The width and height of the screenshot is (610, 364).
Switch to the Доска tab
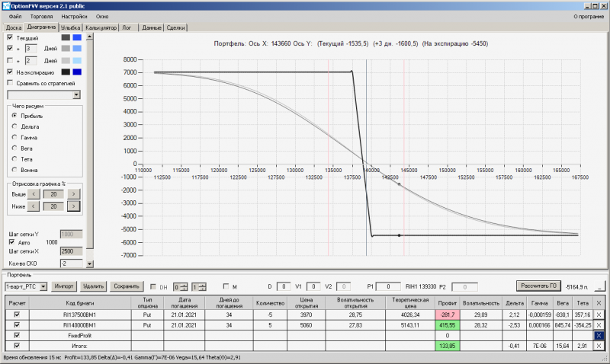pos(13,27)
